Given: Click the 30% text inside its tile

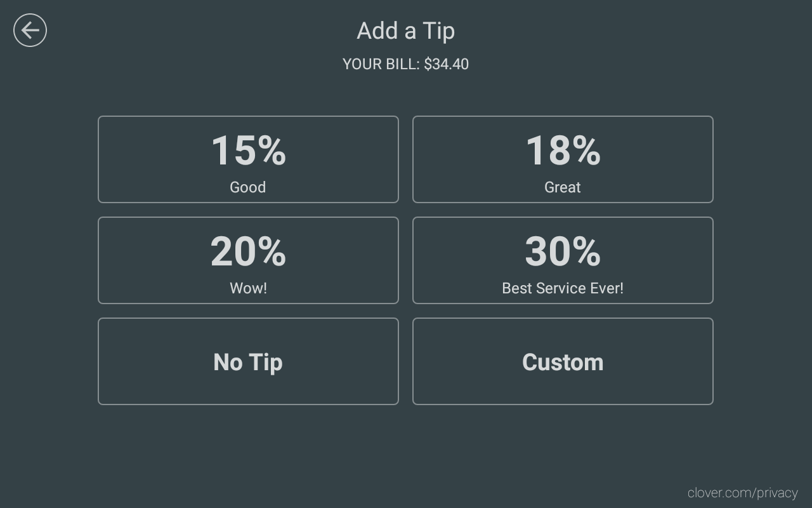Looking at the screenshot, I should pos(563,251).
